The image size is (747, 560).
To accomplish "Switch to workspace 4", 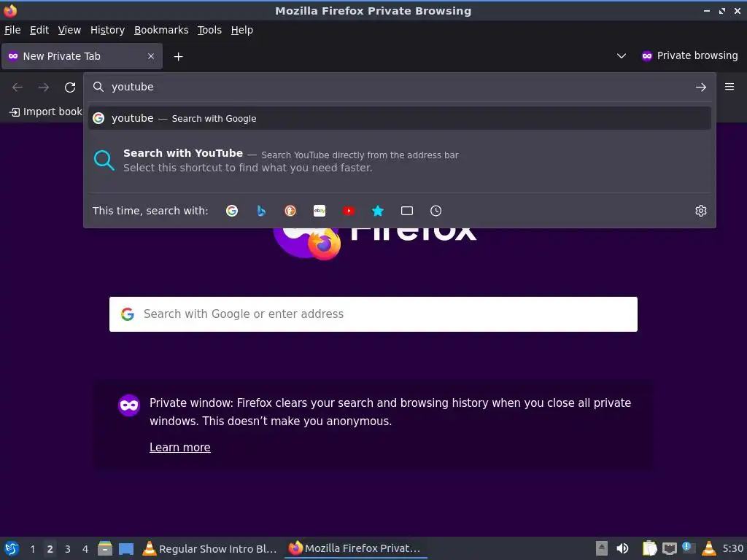I will pos(85,549).
